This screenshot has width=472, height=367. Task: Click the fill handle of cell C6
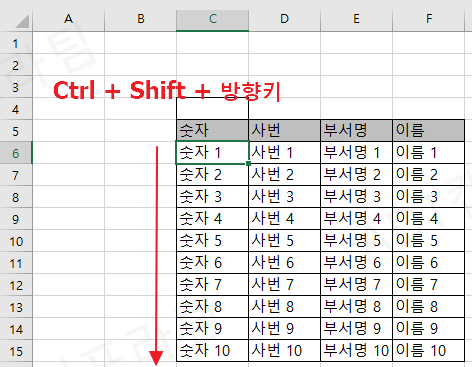point(248,164)
